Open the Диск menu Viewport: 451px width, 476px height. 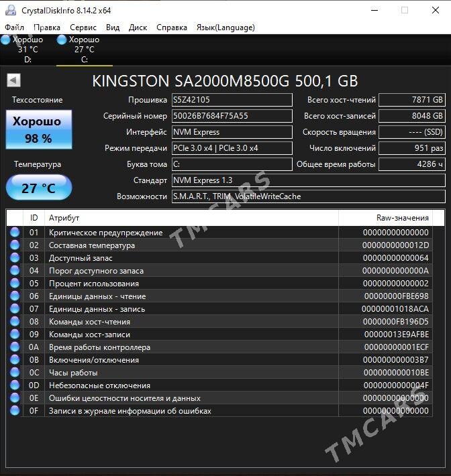click(138, 27)
